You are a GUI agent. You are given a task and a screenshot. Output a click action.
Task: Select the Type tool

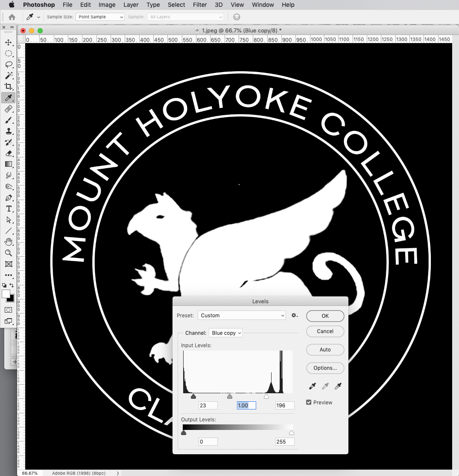(8, 209)
